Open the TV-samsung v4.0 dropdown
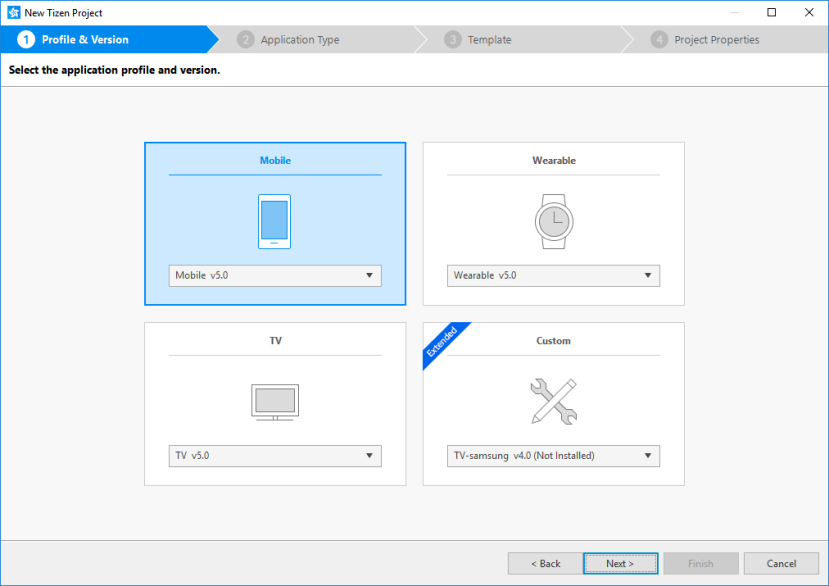Screen dimensions: 829x586 (646, 455)
